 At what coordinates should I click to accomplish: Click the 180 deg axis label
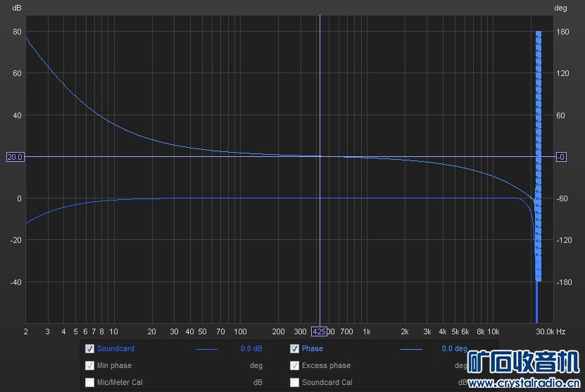click(x=562, y=32)
